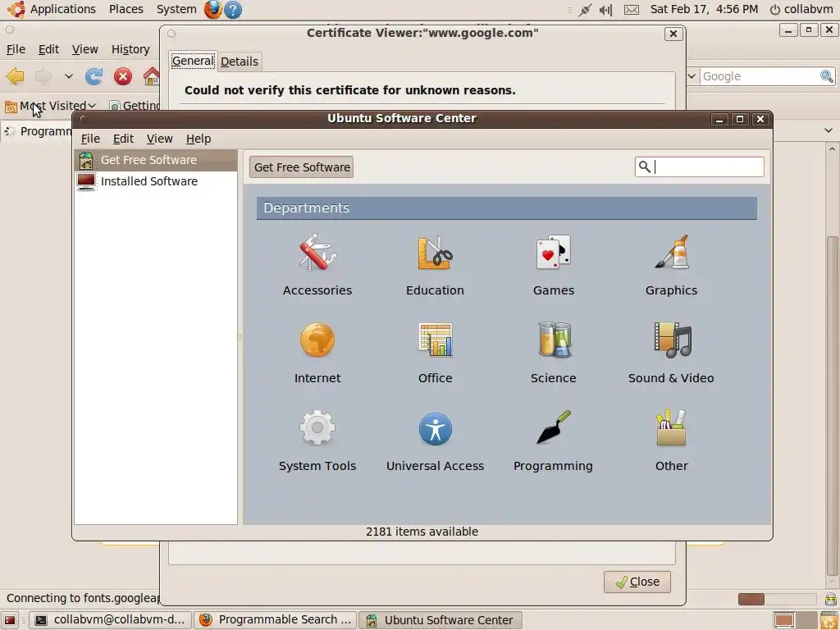Click Firefox forward arrow button
Viewport: 840px width, 630px height.
click(x=43, y=76)
